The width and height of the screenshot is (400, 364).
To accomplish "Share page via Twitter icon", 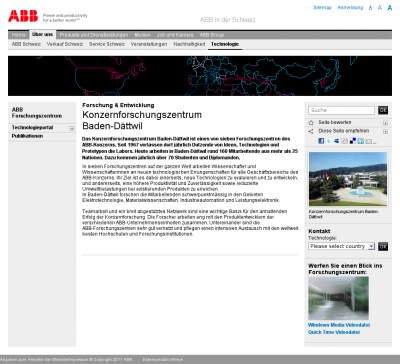I will point(329,141).
